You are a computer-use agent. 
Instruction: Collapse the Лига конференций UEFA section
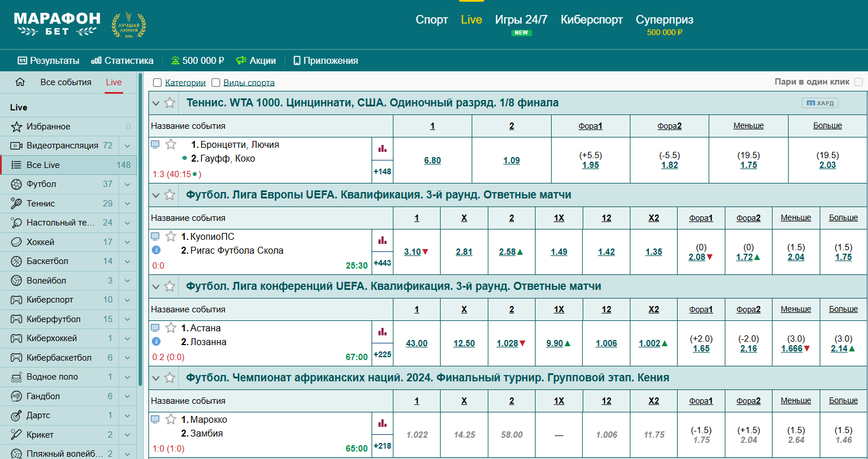tap(155, 286)
